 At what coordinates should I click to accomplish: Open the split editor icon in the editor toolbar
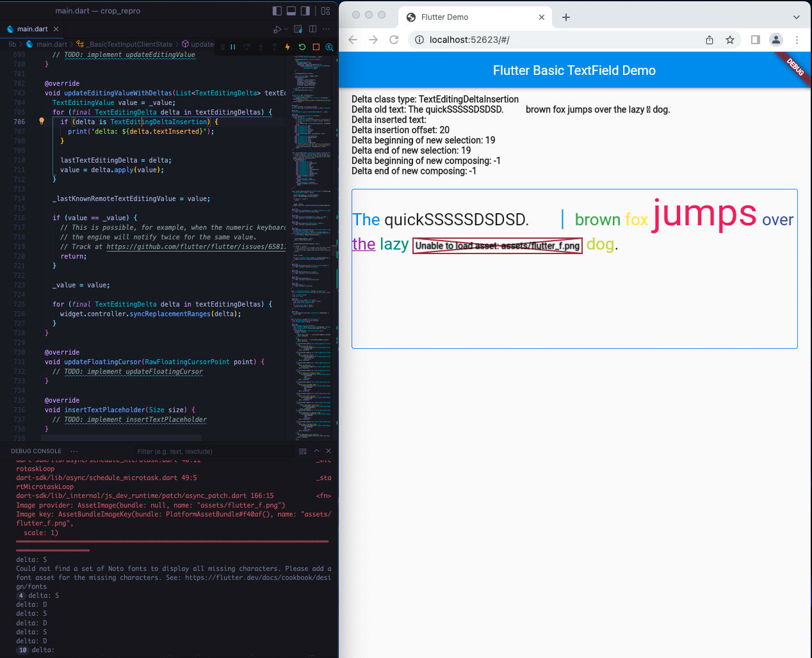(313, 29)
